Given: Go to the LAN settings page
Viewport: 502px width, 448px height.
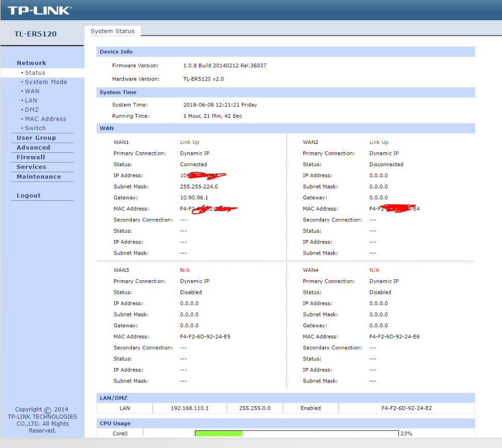Looking at the screenshot, I should tap(31, 101).
